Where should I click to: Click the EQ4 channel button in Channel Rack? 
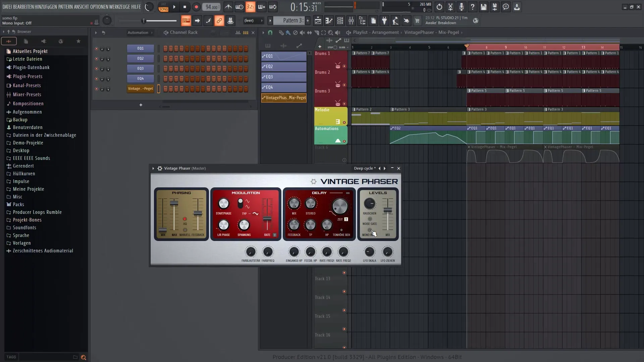point(141,79)
